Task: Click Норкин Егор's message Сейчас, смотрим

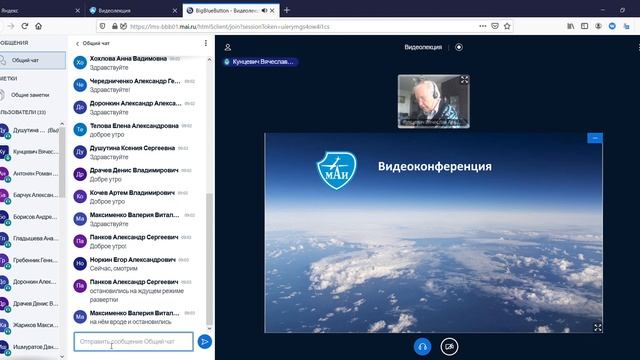Action: 113,269
